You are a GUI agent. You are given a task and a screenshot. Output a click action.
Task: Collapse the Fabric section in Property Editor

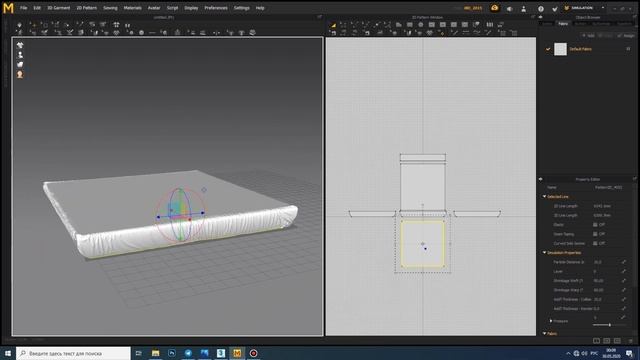tap(544, 333)
